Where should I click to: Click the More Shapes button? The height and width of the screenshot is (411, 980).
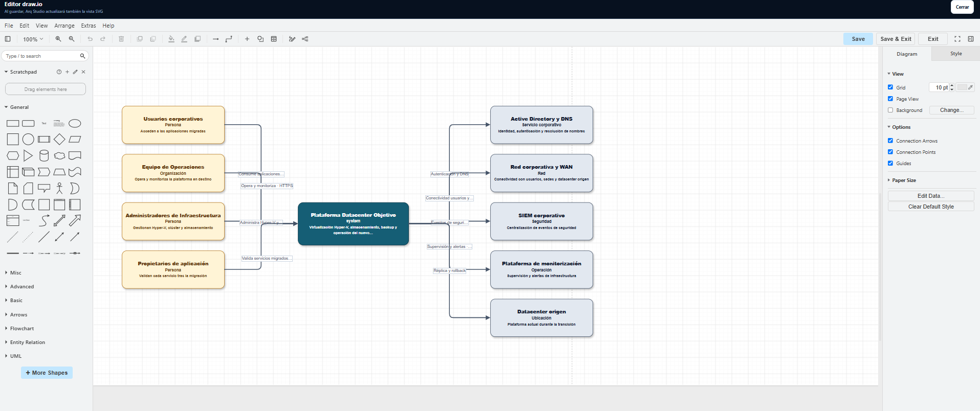pyautogui.click(x=47, y=373)
